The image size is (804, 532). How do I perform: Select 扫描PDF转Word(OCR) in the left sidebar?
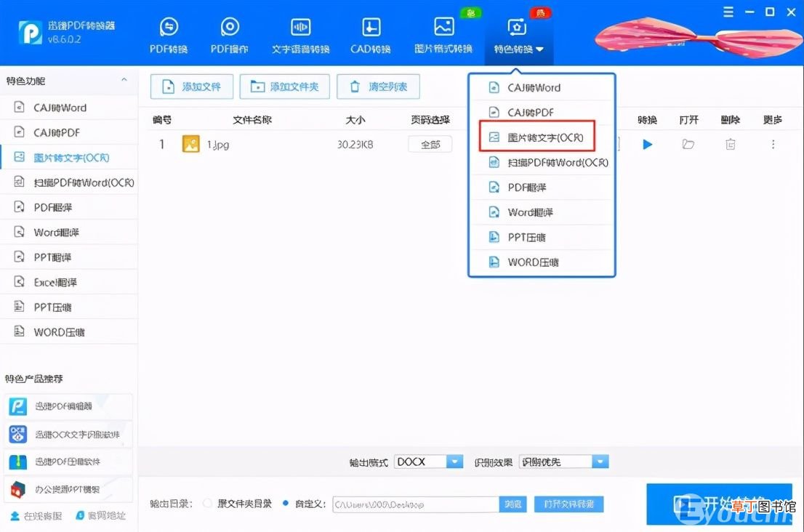(69, 182)
